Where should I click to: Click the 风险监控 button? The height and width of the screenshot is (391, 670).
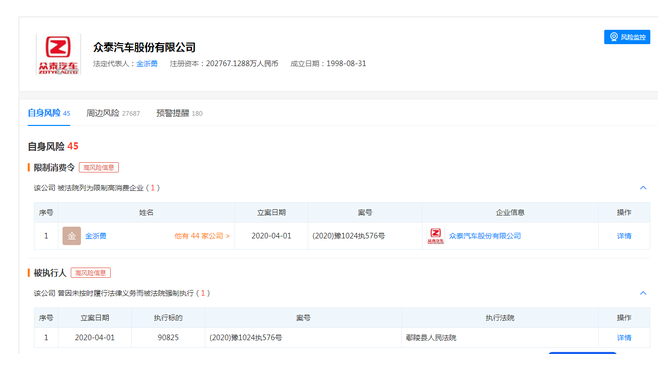click(627, 37)
